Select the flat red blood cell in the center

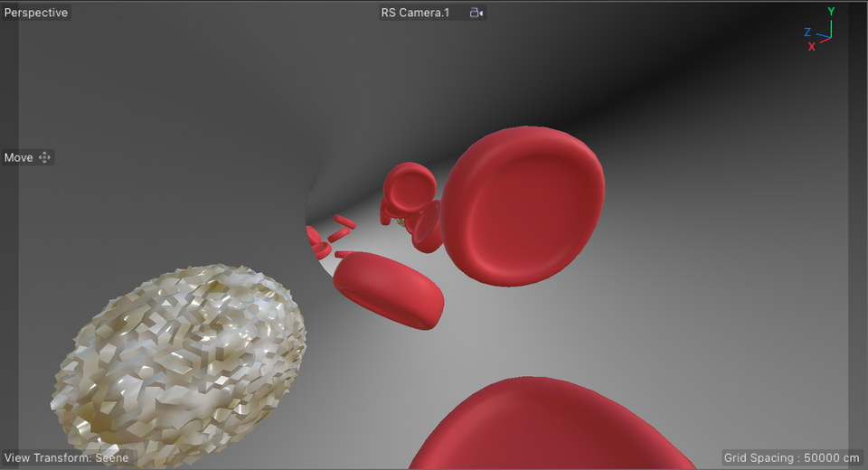pos(389,289)
